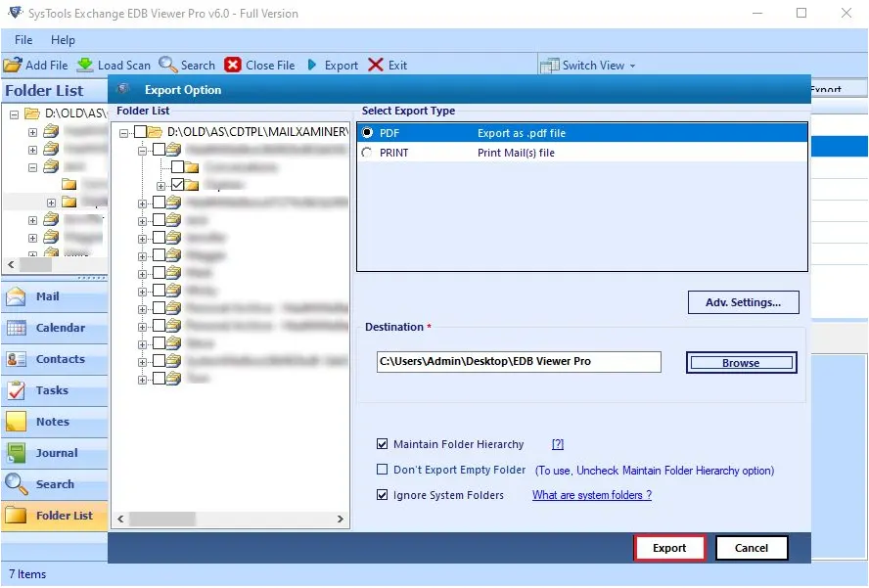This screenshot has width=869, height=588.
Task: Click the Destination path input field
Action: click(x=519, y=362)
